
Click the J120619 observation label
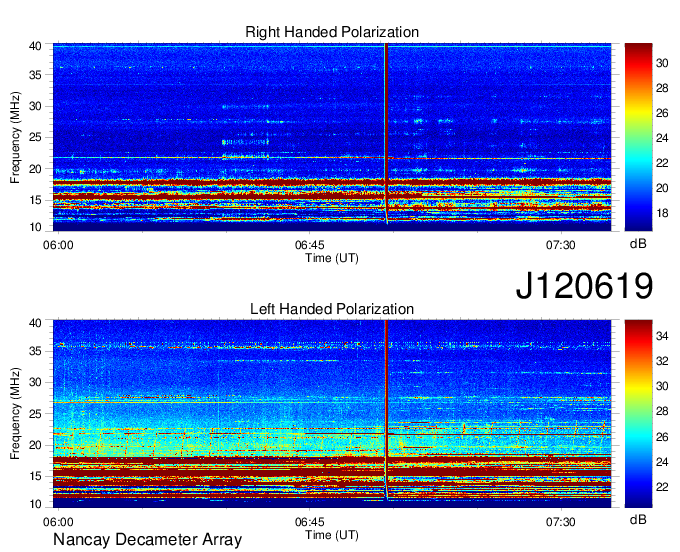coord(584,285)
